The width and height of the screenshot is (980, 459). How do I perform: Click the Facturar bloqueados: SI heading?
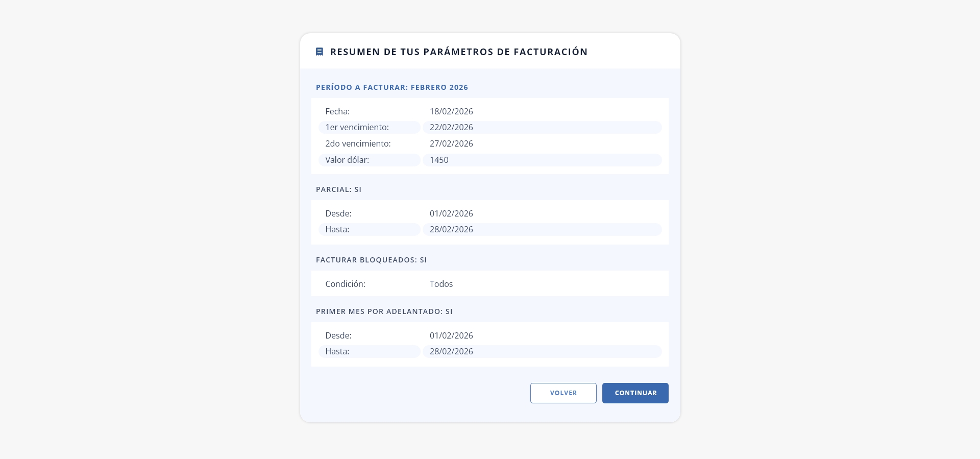[372, 260]
